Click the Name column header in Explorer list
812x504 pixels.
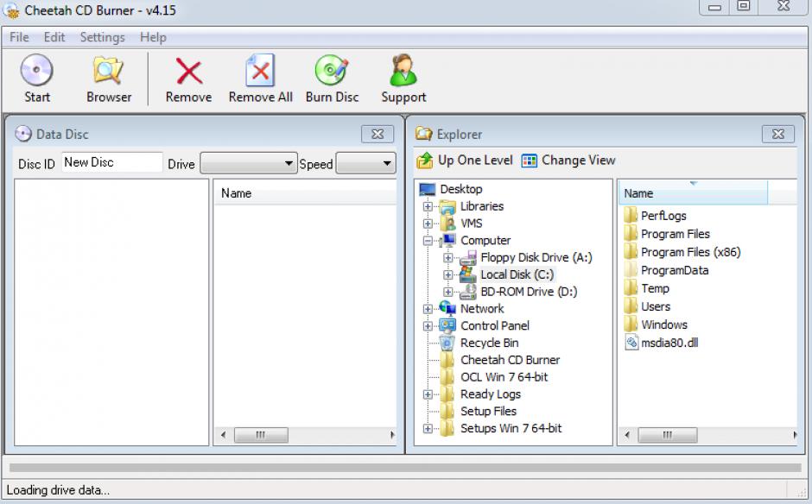(693, 193)
